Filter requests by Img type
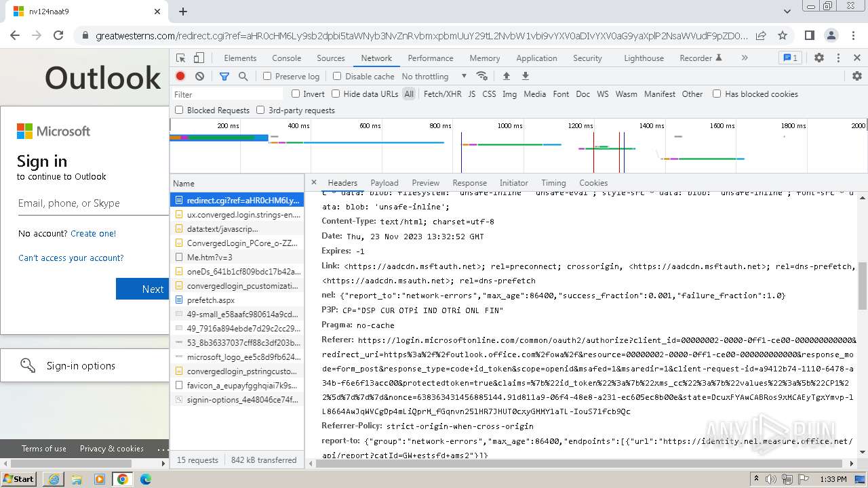This screenshot has width=868, height=488. pos(509,94)
